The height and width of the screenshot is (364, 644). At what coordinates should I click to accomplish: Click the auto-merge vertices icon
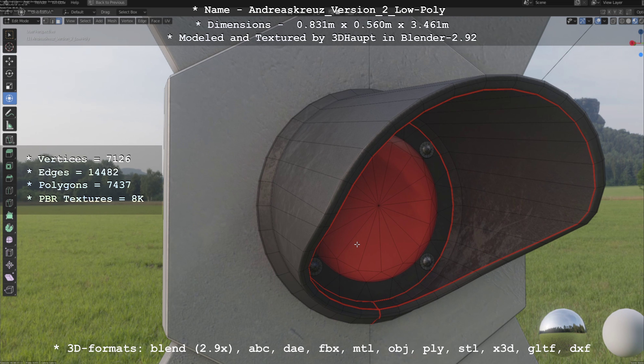pyautogui.click(x=629, y=12)
